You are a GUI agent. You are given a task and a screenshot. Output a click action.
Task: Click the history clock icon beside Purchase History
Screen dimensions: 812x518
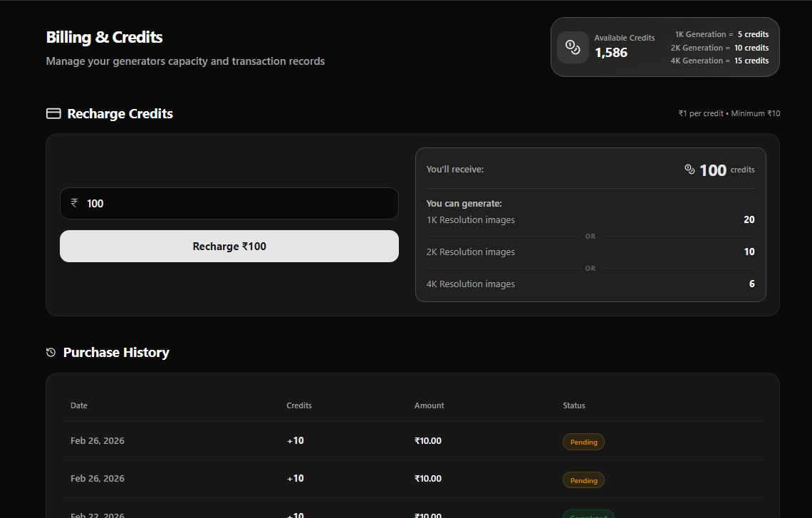pos(51,352)
